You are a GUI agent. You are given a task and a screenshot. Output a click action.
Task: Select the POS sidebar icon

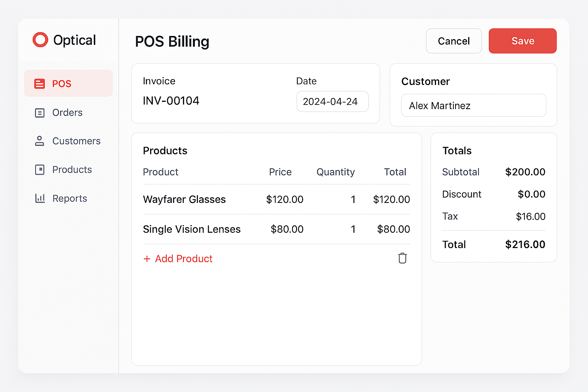click(x=40, y=83)
